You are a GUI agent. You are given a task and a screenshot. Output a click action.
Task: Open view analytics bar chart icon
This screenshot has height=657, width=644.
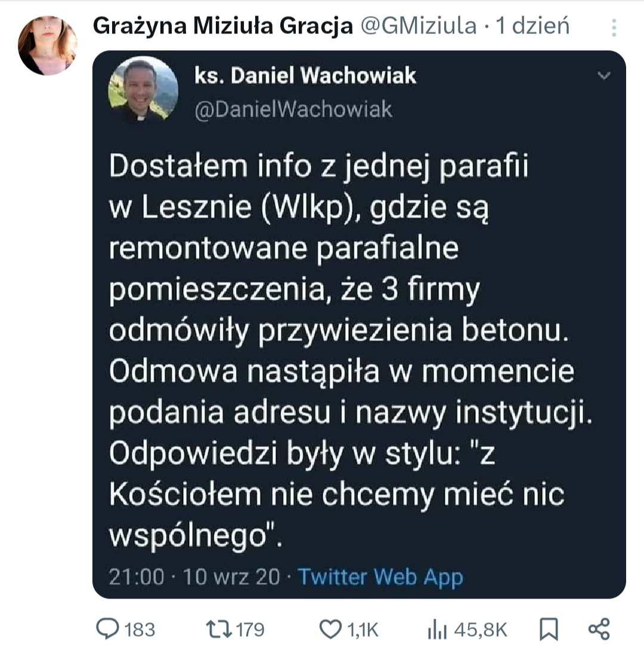click(x=438, y=630)
